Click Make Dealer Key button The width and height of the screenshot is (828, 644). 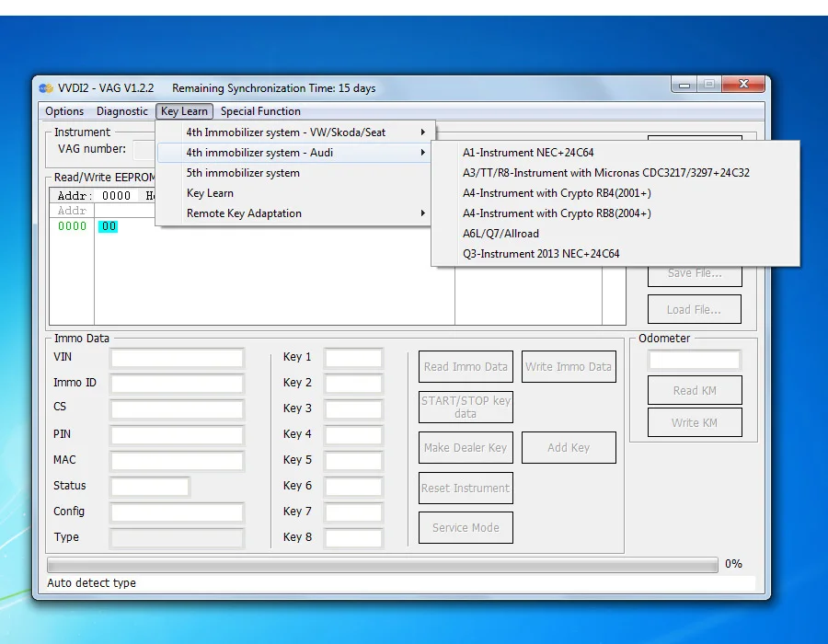click(x=466, y=448)
